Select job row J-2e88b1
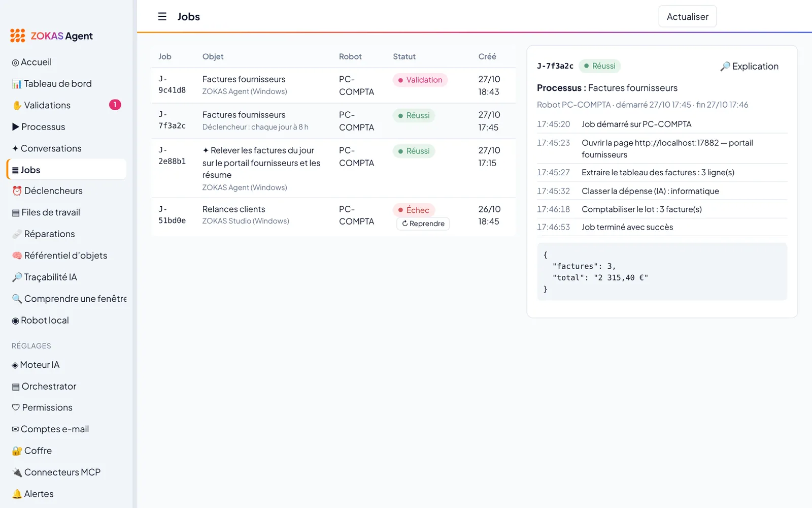The height and width of the screenshot is (508, 812). pyautogui.click(x=333, y=168)
